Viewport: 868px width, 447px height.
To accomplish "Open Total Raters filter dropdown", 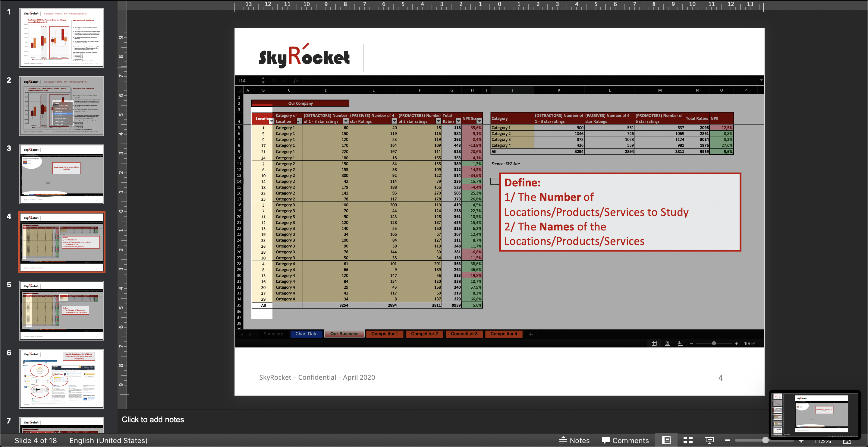I will click(x=458, y=121).
